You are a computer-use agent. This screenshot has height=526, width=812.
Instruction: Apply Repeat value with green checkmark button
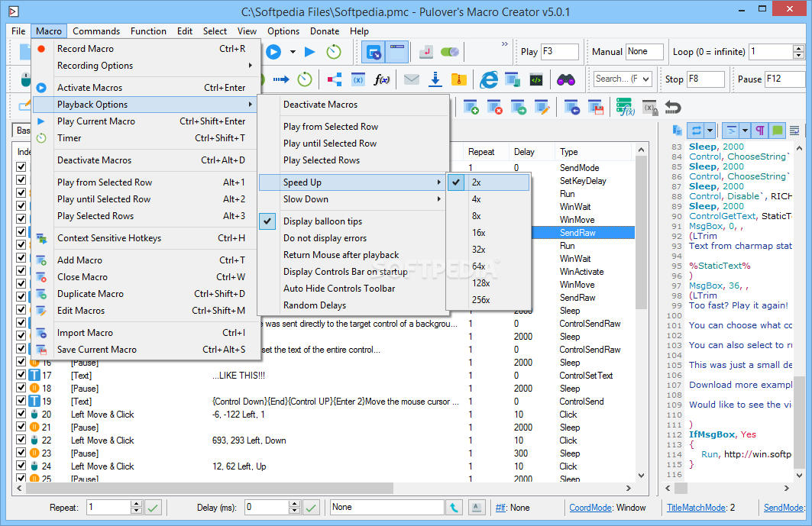(x=153, y=508)
